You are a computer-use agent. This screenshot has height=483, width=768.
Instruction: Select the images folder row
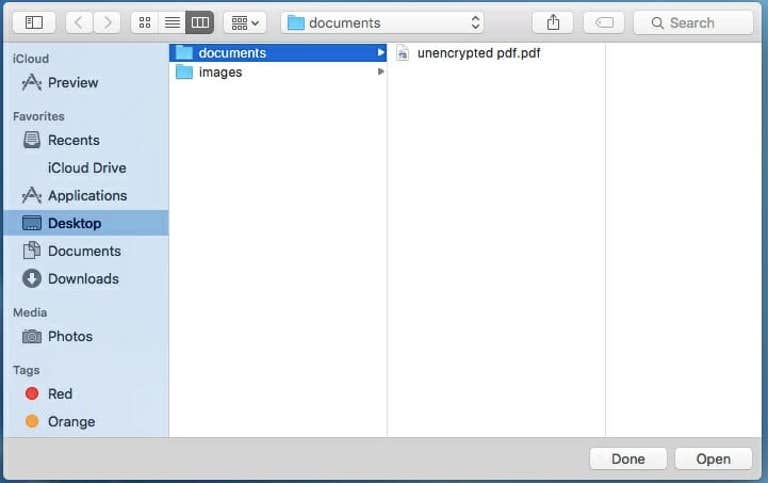(x=278, y=72)
